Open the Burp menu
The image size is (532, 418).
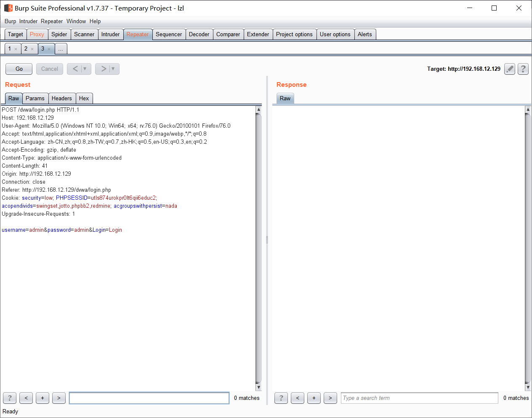coord(10,21)
